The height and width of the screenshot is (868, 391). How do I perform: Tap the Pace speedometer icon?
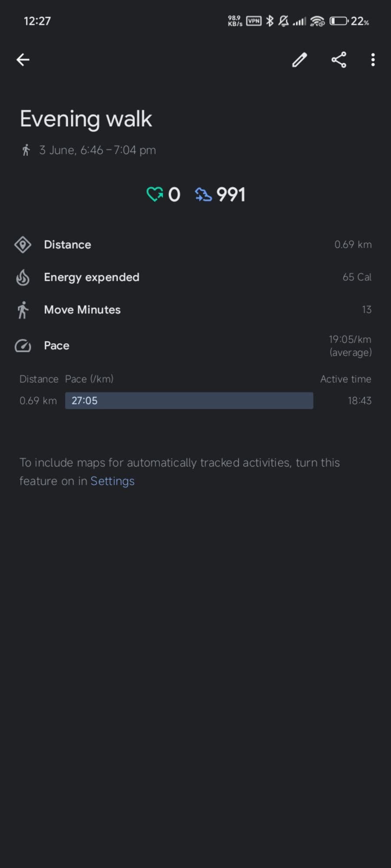[23, 346]
